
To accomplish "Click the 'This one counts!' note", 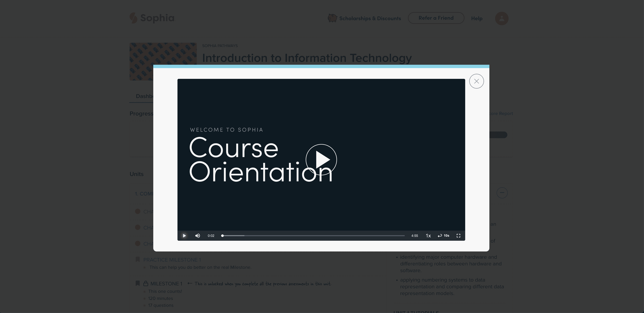I will click(x=165, y=291).
